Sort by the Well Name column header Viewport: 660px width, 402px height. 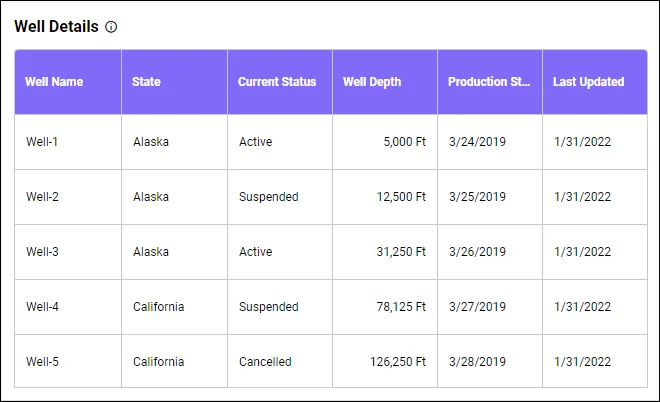[54, 82]
